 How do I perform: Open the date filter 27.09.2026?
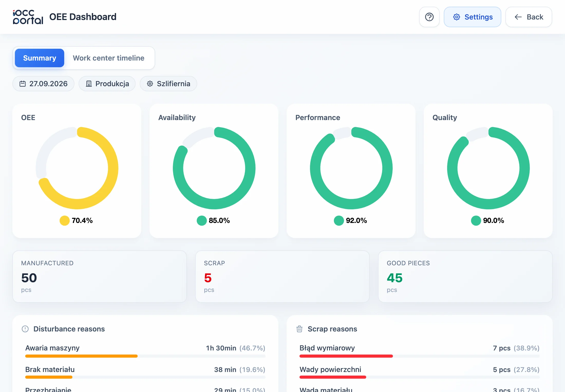43,84
